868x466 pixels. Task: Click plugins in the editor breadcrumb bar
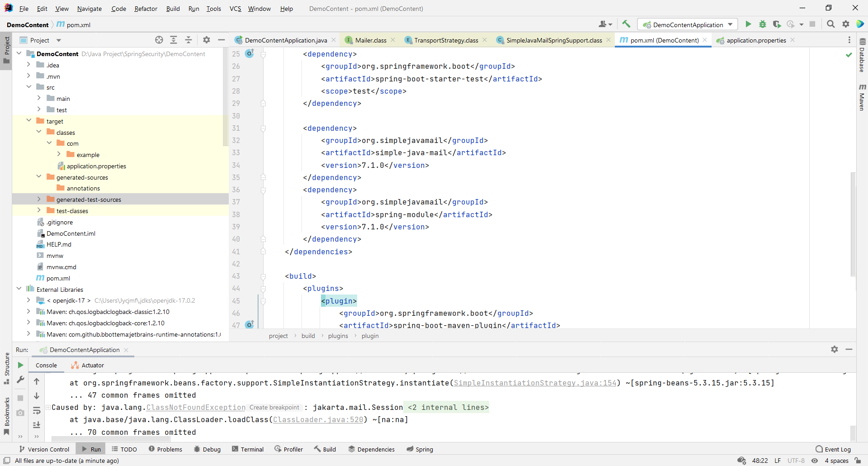pos(338,336)
